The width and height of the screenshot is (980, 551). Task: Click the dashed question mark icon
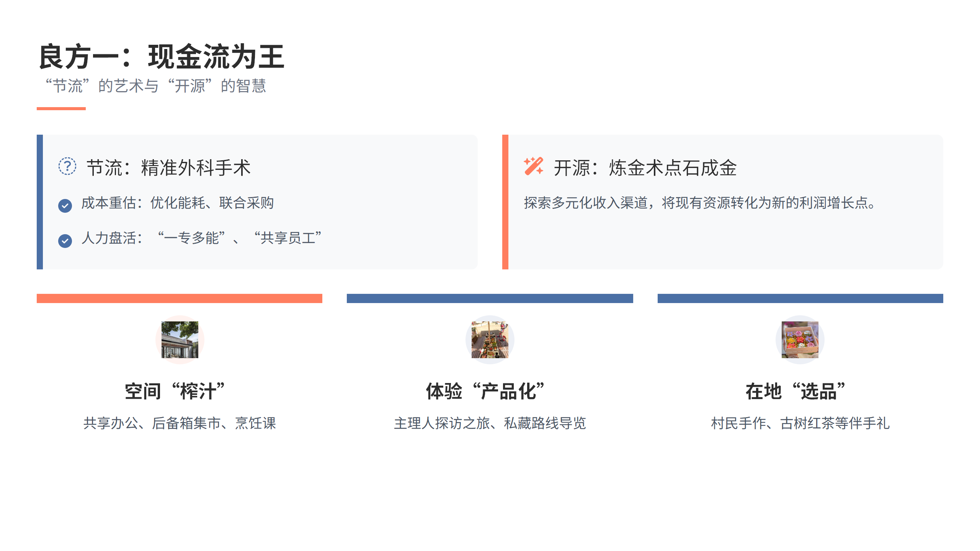(x=67, y=166)
